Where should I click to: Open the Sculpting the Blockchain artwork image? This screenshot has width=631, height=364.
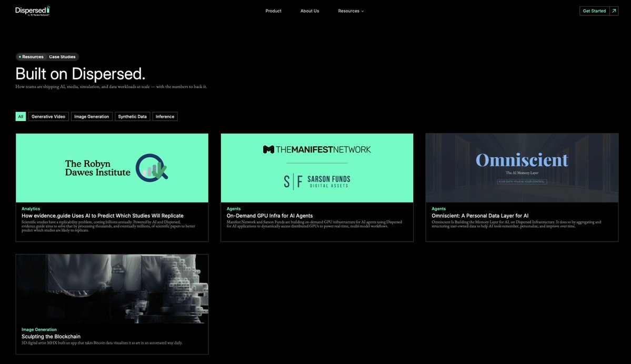click(112, 289)
